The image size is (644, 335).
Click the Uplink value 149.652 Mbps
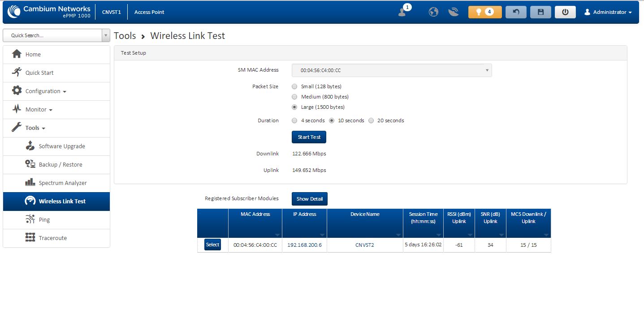click(309, 170)
